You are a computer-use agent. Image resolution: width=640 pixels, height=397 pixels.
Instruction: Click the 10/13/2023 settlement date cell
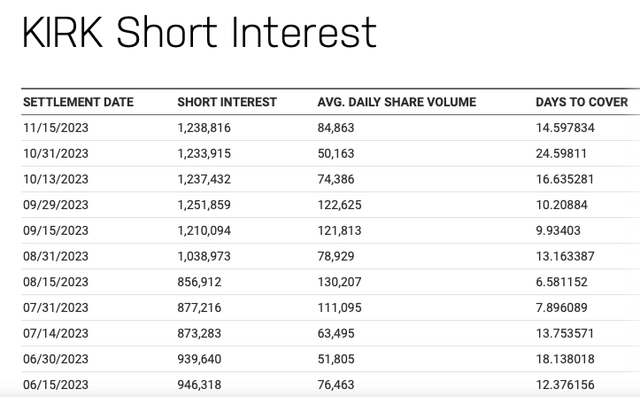56,179
